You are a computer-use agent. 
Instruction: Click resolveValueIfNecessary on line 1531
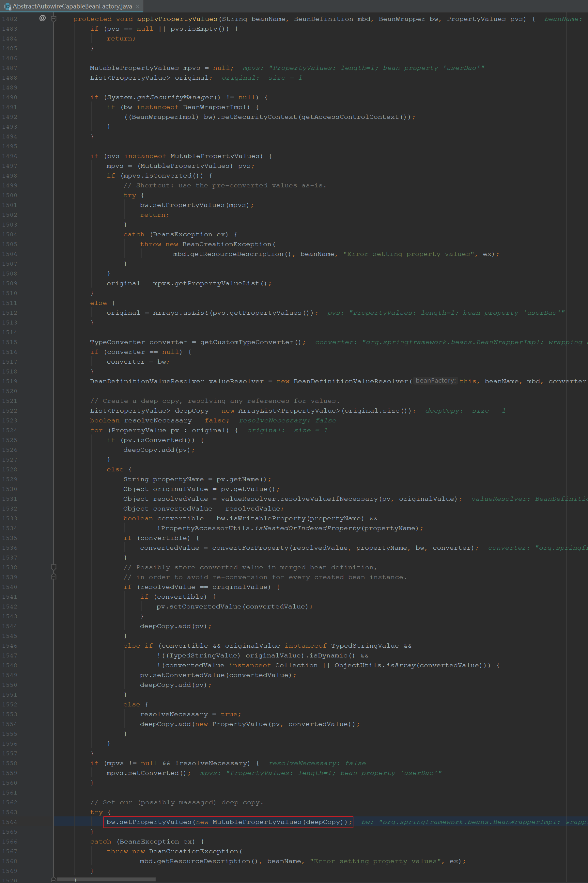(x=329, y=498)
